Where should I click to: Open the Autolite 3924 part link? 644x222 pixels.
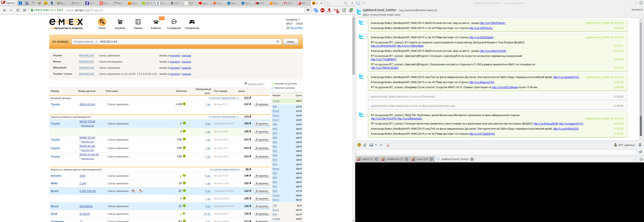point(82,176)
